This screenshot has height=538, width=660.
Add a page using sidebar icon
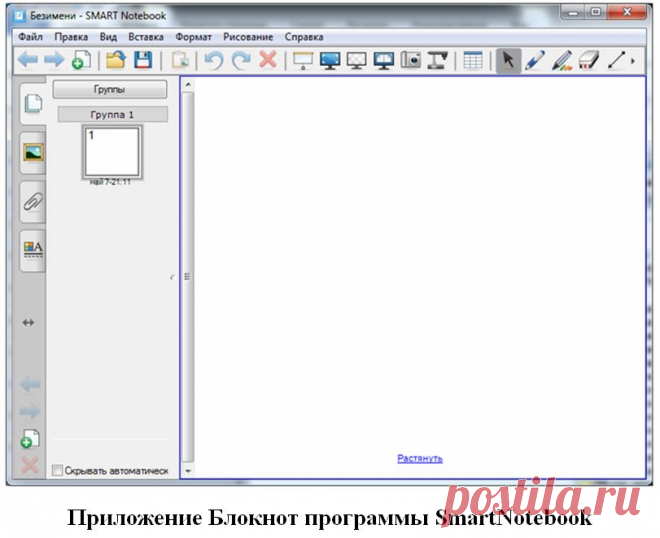click(30, 439)
